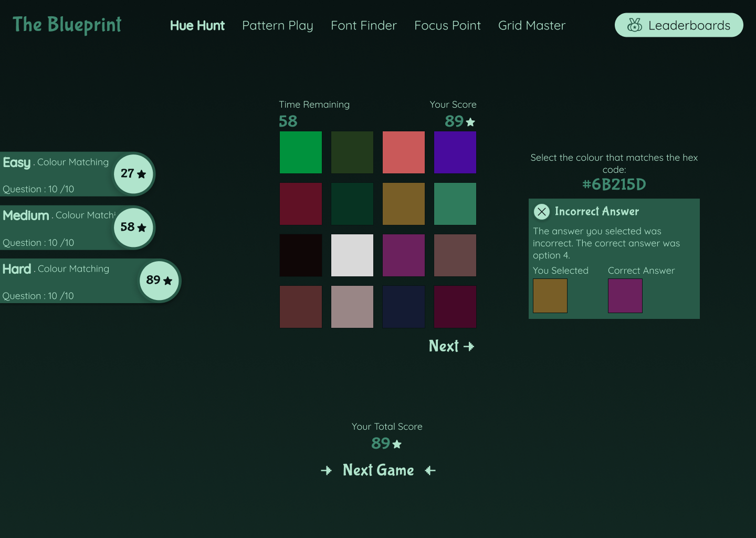Open the Pattern Play game tab
This screenshot has width=756, height=538.
277,25
